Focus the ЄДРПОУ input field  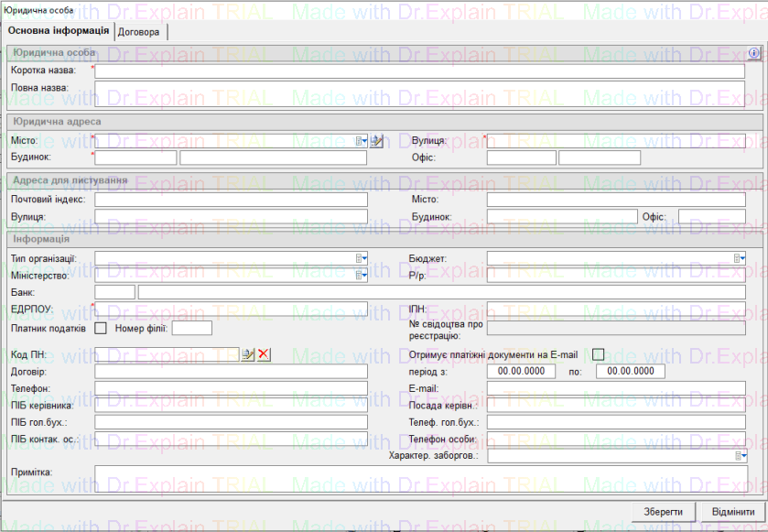point(231,309)
